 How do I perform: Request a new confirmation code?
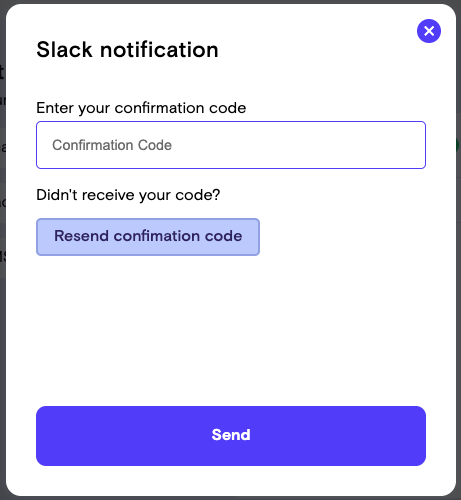(x=148, y=237)
